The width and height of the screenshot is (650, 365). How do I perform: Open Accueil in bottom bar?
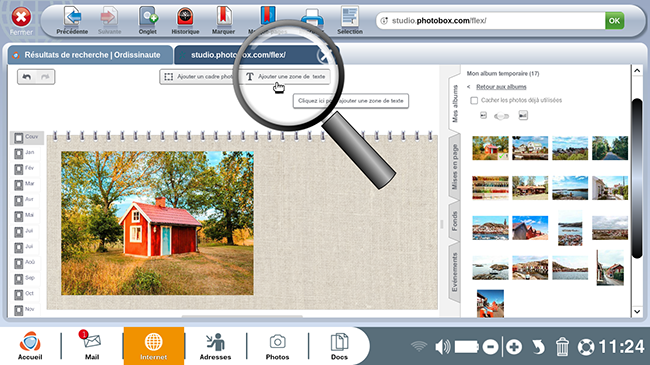click(x=30, y=346)
